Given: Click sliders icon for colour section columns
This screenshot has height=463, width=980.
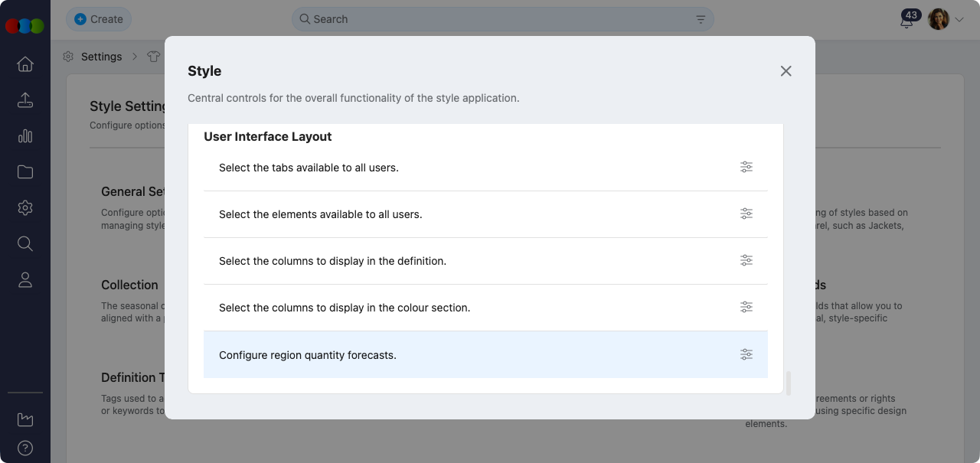Looking at the screenshot, I should click(746, 308).
